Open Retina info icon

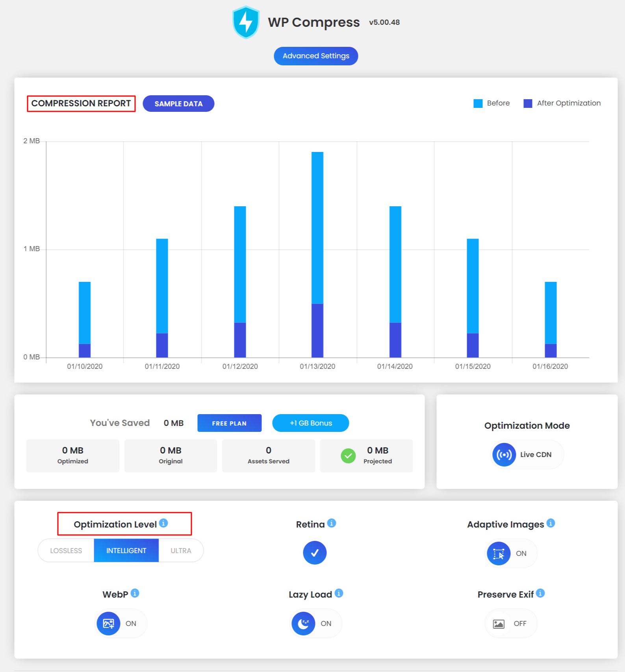[332, 523]
